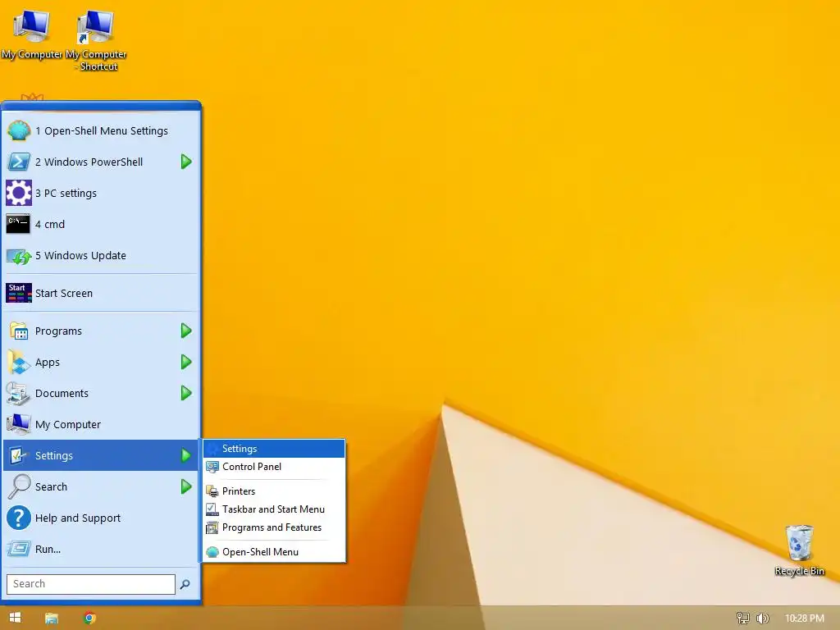Image resolution: width=840 pixels, height=630 pixels.
Task: Click the Apps folder icon
Action: coord(19,362)
